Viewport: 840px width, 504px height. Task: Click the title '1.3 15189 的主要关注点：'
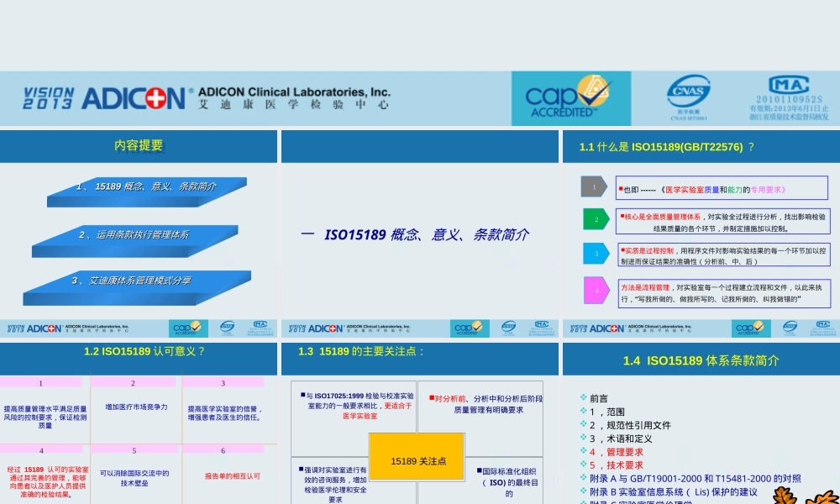(x=361, y=351)
